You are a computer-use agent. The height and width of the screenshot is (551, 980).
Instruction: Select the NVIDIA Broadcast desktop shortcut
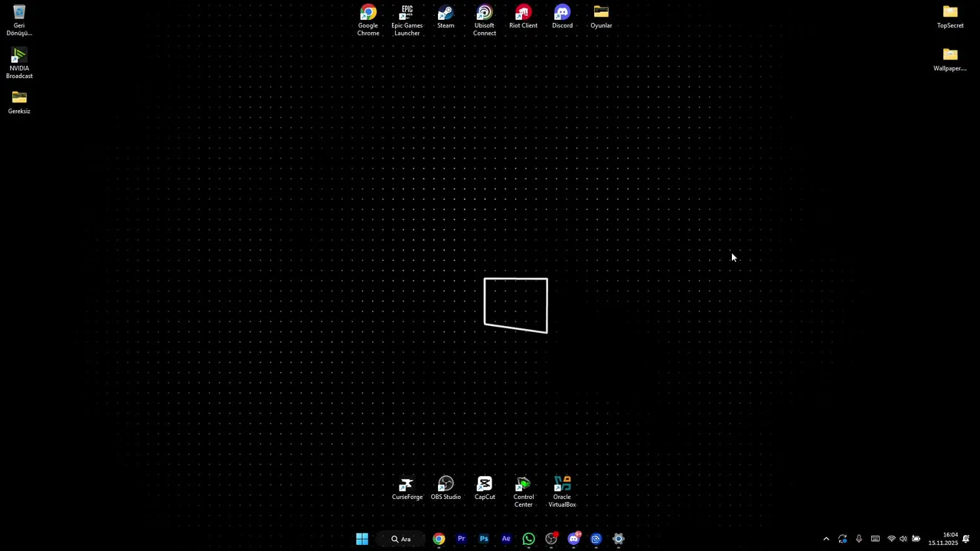point(19,64)
